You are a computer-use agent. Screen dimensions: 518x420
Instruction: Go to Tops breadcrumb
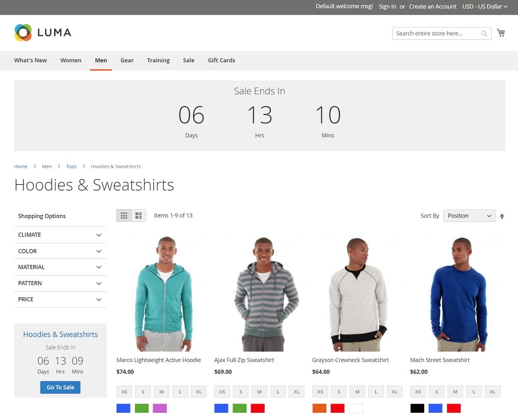(71, 166)
